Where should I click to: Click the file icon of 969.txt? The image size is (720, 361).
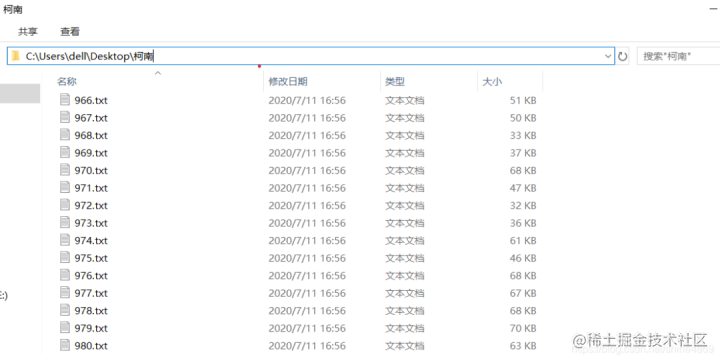click(65, 152)
